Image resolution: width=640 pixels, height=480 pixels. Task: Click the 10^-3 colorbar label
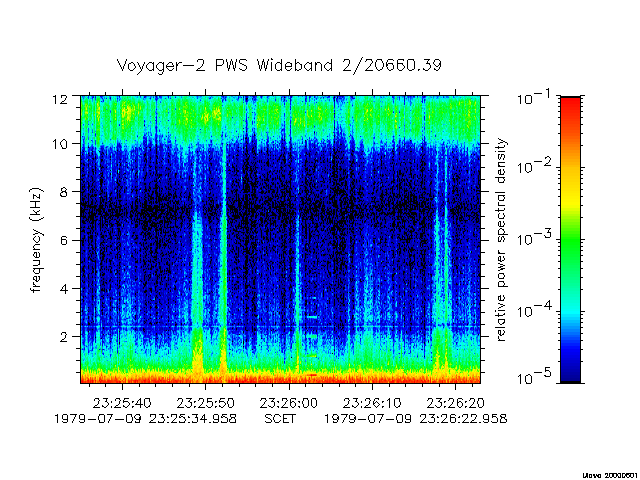(534, 238)
